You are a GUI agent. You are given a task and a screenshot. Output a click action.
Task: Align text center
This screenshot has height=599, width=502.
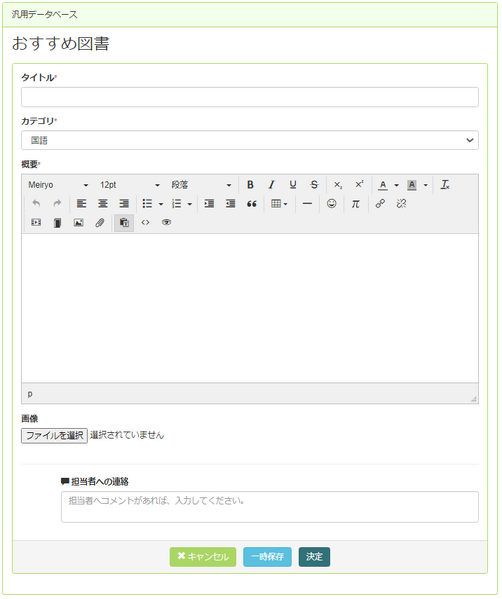(103, 204)
